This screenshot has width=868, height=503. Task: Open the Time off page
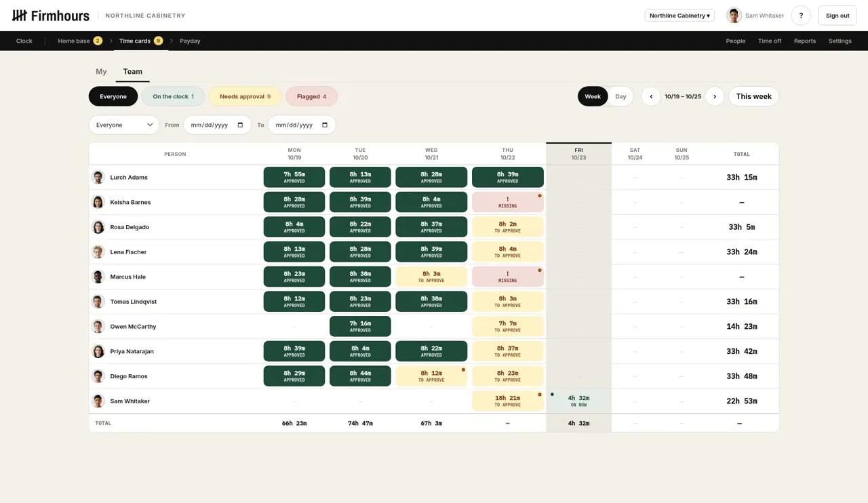coord(770,41)
